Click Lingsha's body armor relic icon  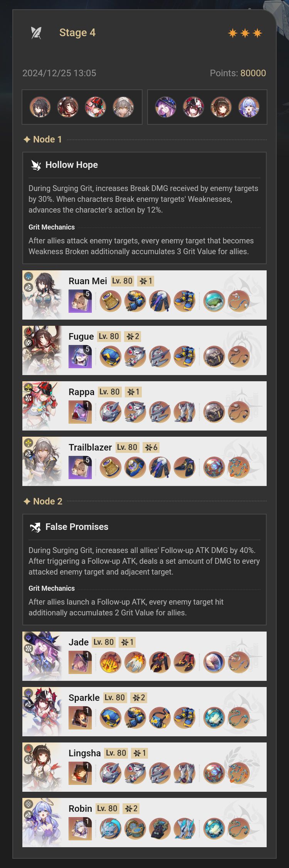pyautogui.click(x=160, y=773)
